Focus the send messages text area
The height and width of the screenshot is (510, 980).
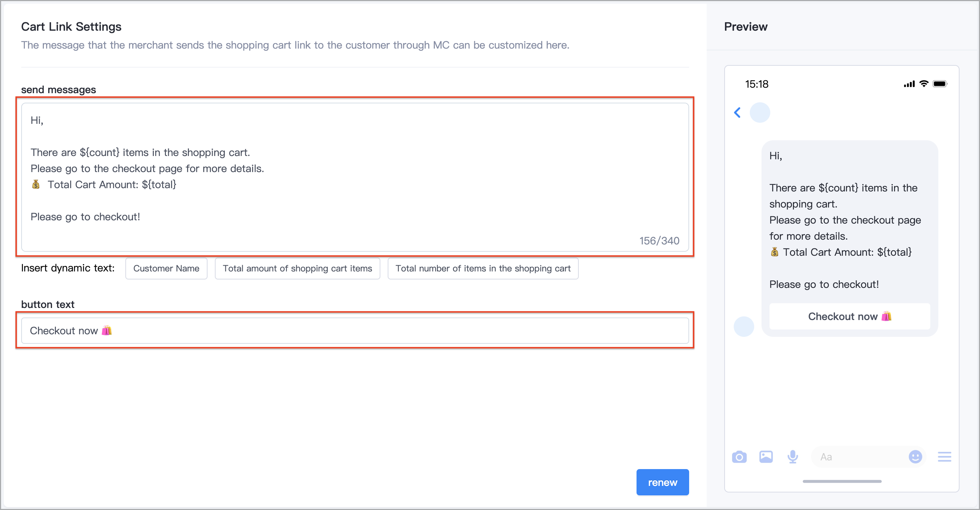point(355,177)
